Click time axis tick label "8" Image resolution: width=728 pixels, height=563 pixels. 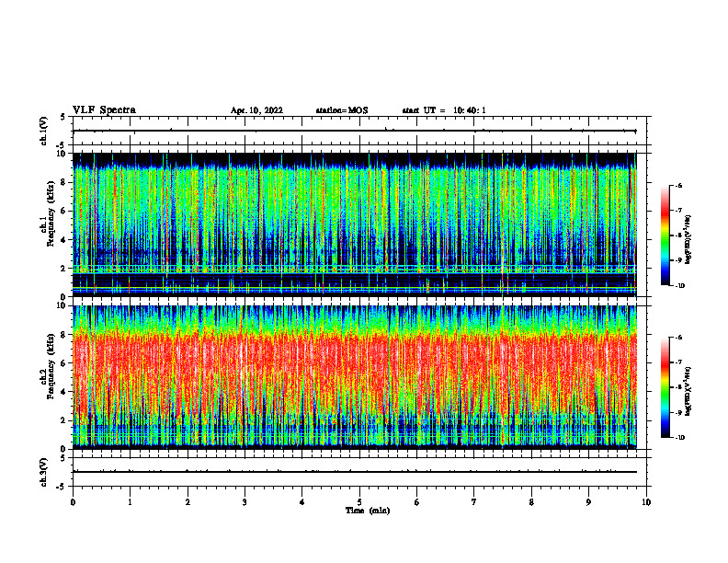[531, 502]
